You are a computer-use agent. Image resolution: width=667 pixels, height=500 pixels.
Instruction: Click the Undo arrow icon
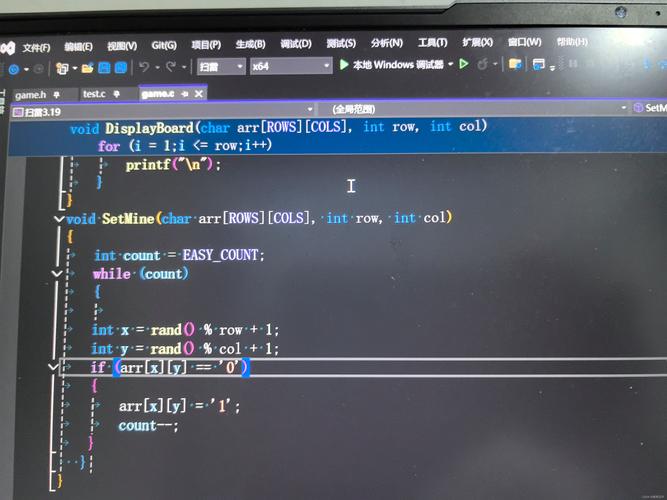[145, 67]
